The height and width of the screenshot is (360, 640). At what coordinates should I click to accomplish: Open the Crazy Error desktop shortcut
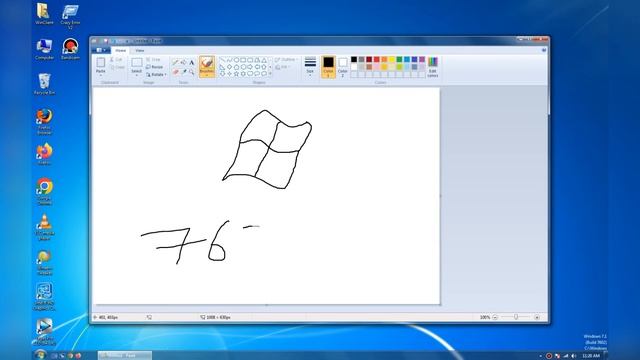click(x=70, y=16)
